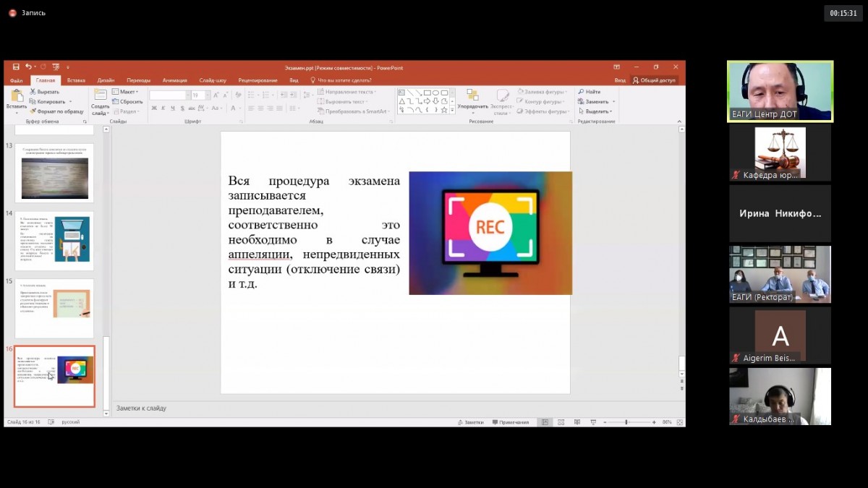Click the Save icon in quick access toolbar
868x488 pixels.
(x=16, y=67)
